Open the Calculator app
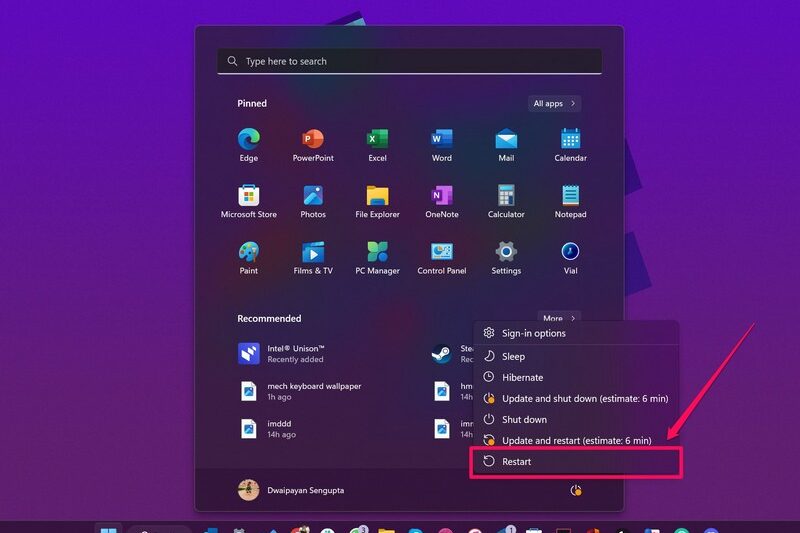Image resolution: width=800 pixels, height=533 pixels. coord(506,201)
